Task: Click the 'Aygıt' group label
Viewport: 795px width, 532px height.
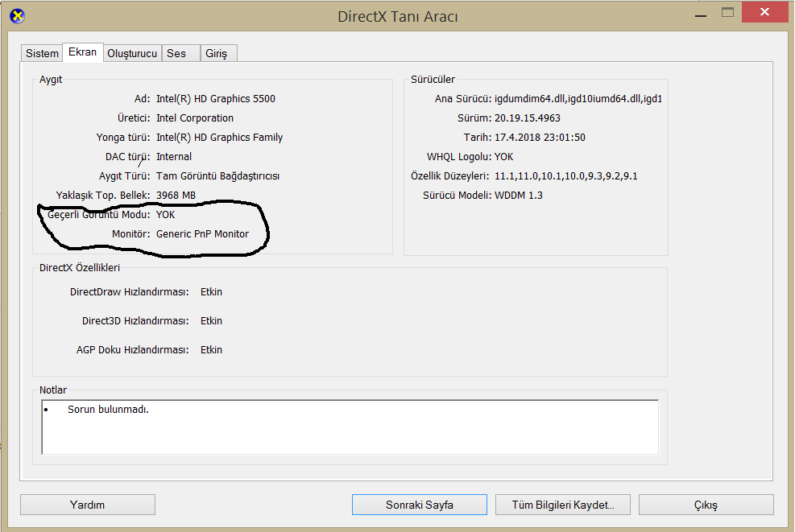Action: tap(51, 80)
